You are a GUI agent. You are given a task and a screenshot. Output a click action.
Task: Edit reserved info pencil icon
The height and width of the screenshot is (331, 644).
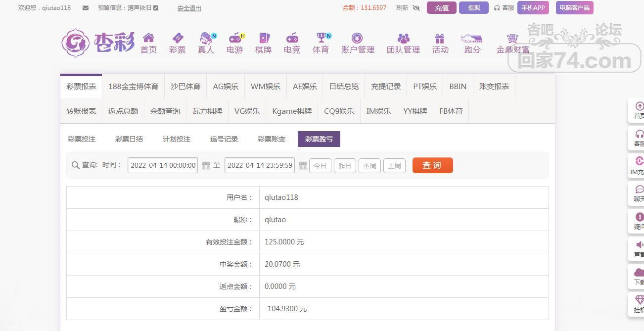pyautogui.click(x=156, y=8)
